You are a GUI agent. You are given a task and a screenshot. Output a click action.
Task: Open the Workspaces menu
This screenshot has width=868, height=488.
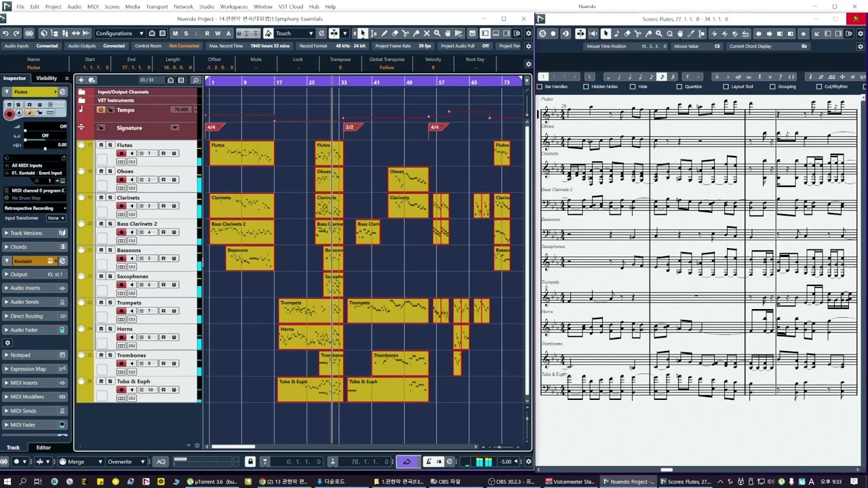pos(234,7)
